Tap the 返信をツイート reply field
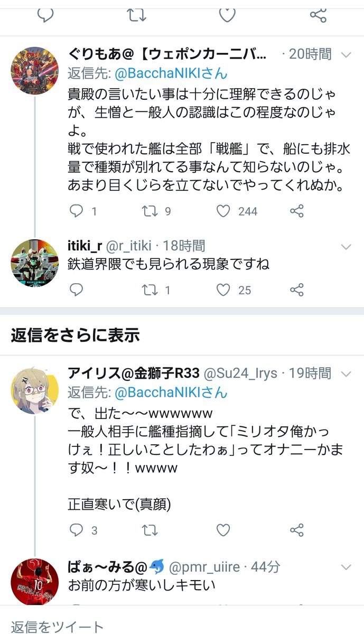 [x=57, y=627]
